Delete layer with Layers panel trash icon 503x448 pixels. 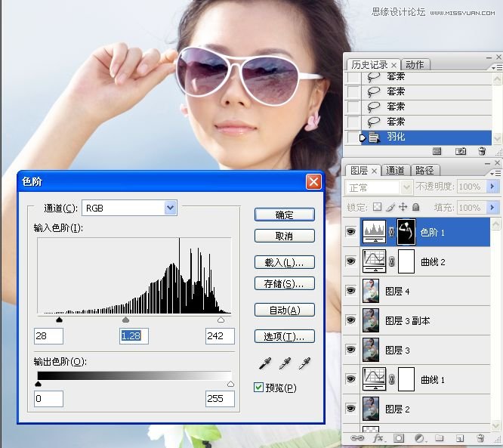(480, 437)
